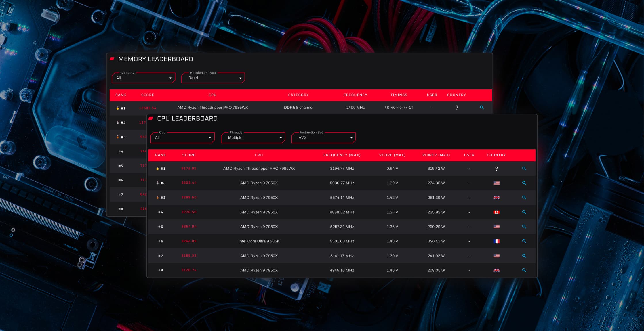Click 0.94 V vcore value
Image resolution: width=644 pixels, height=331 pixels.
click(392, 169)
